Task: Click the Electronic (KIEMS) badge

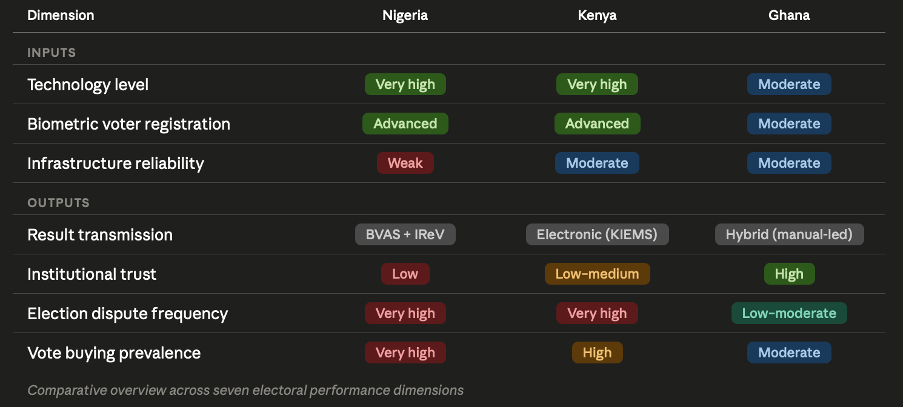Action: click(597, 235)
